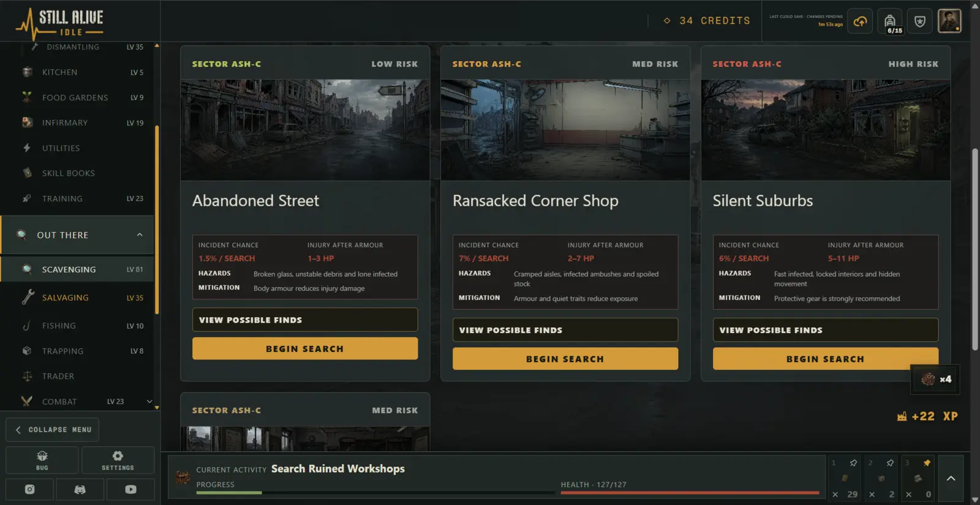
Task: Click the Silent Suburbs location image
Action: (826, 130)
